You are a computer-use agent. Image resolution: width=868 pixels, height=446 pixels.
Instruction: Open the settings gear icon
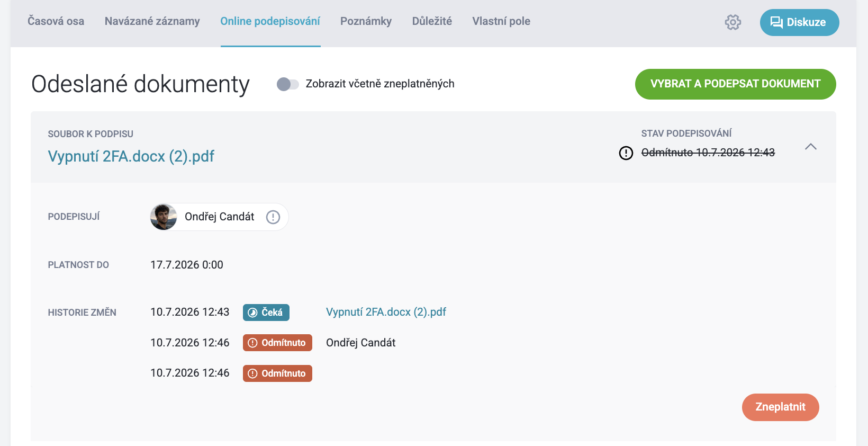click(733, 22)
